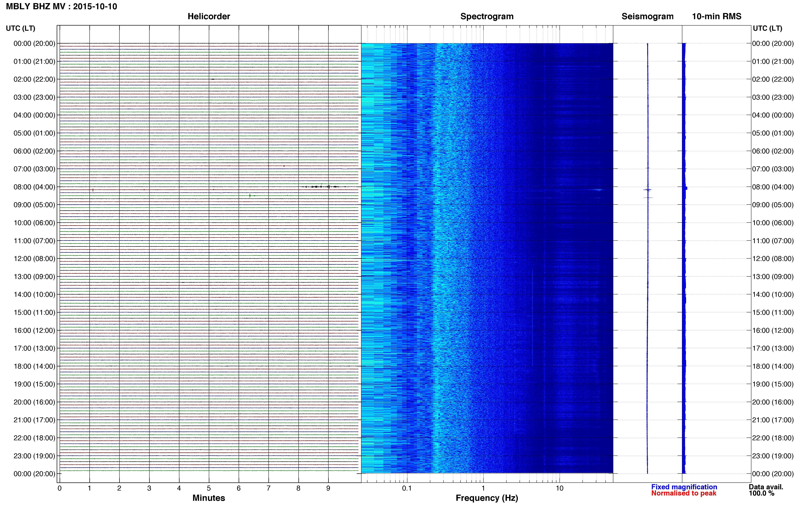Click the '100.0 %' data availability value
812x508 pixels.
[x=761, y=493]
